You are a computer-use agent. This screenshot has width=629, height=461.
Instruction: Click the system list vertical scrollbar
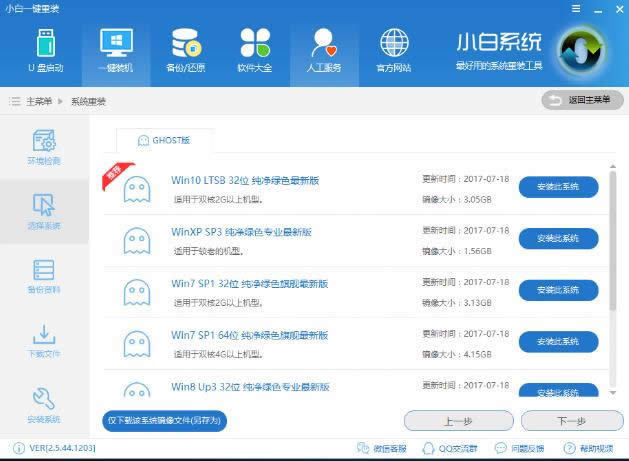[x=612, y=240]
